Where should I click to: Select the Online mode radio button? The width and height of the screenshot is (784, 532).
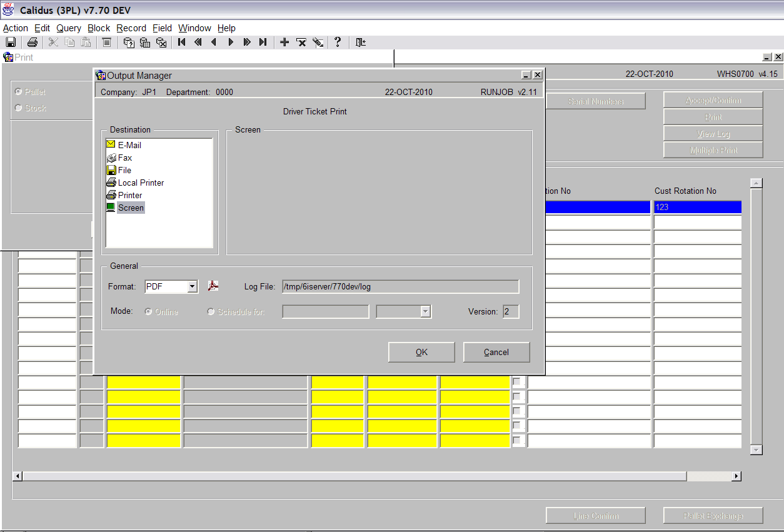point(149,311)
